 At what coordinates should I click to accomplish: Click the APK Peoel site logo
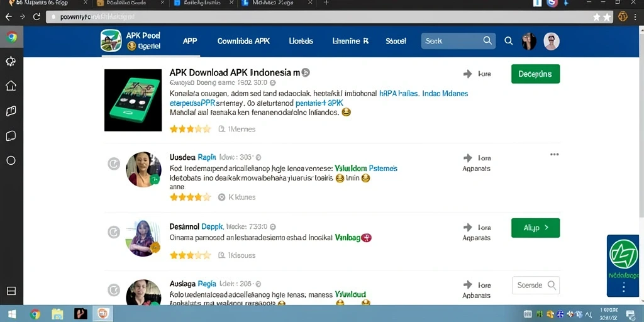point(111,41)
